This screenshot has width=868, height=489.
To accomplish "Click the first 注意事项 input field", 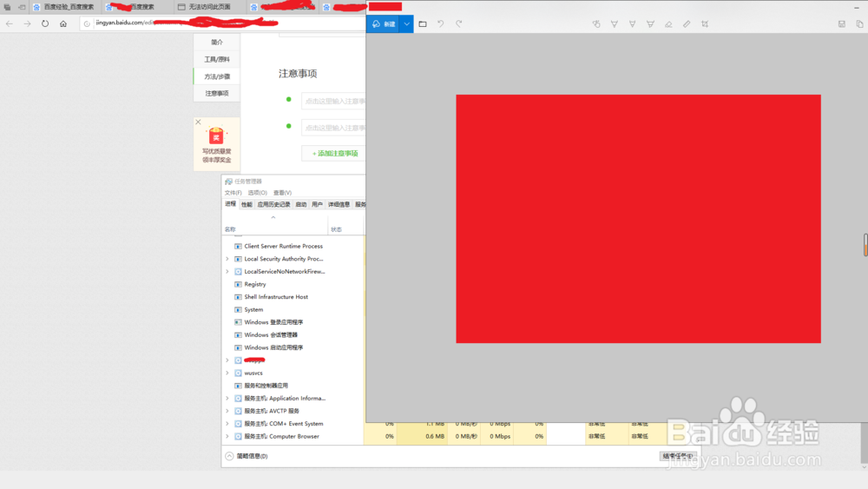I will click(333, 101).
